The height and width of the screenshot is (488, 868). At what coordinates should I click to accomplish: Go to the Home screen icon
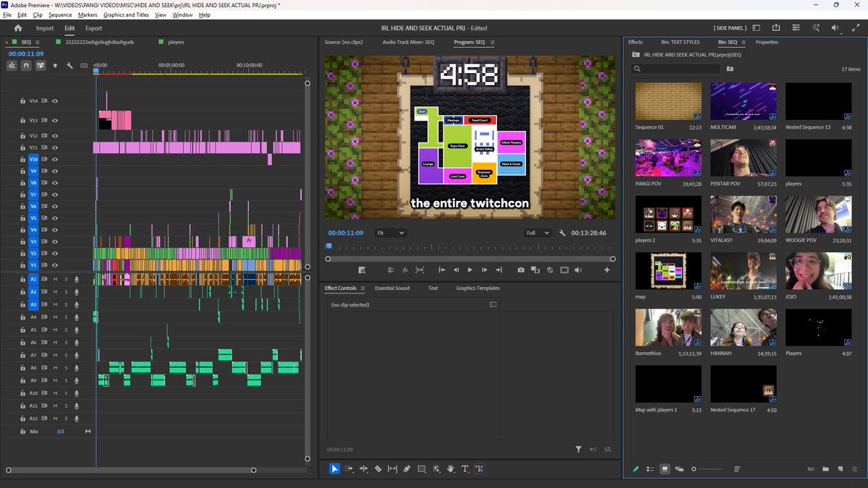click(x=18, y=28)
